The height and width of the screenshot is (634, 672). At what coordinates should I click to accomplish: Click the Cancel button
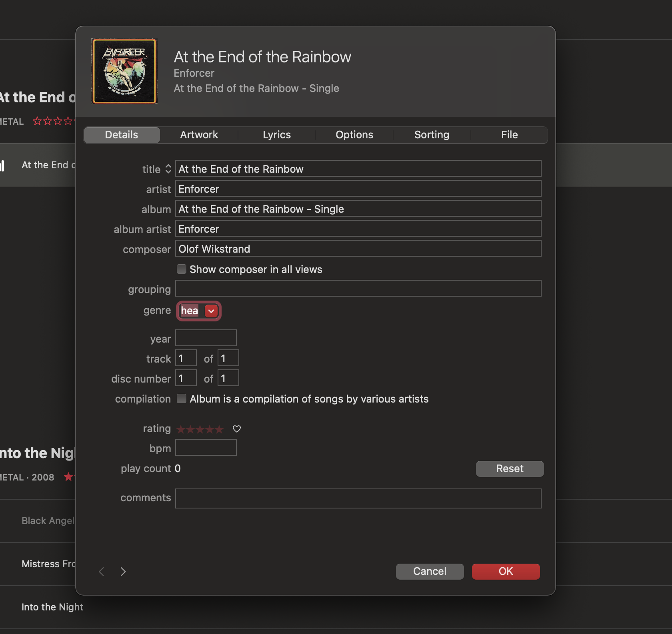pyautogui.click(x=430, y=571)
